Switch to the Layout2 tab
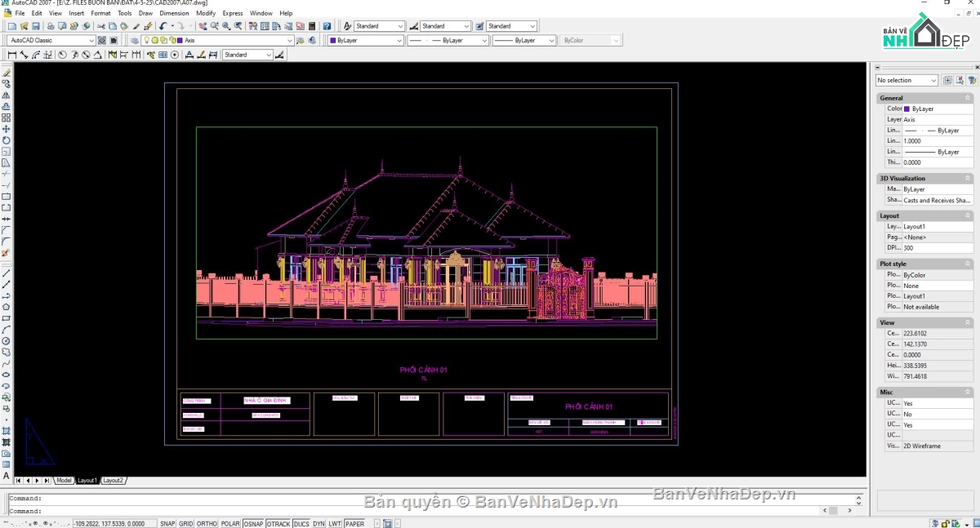 pyautogui.click(x=114, y=481)
